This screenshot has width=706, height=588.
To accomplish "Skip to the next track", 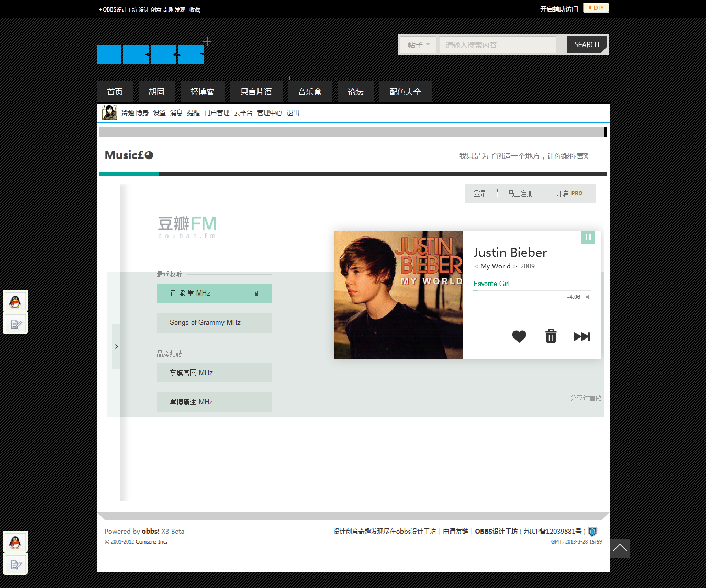I will tap(581, 336).
